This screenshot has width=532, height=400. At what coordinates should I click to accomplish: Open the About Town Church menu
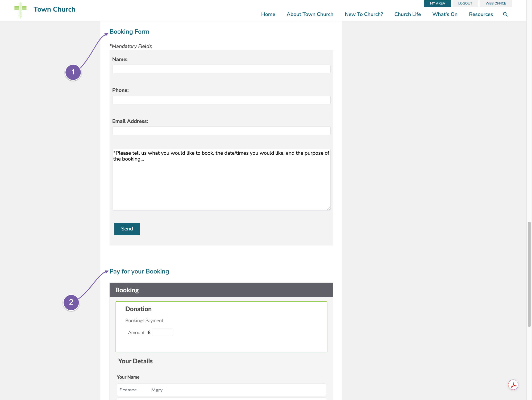310,14
